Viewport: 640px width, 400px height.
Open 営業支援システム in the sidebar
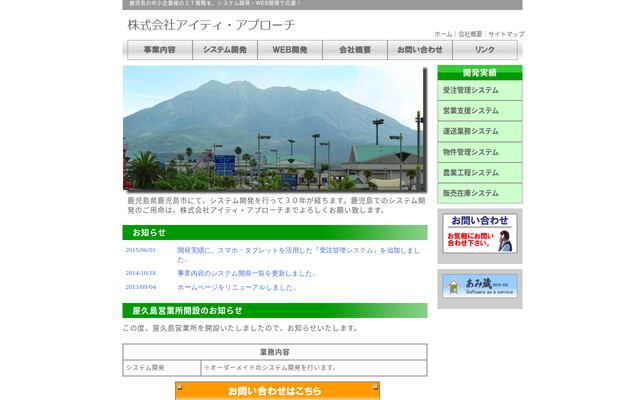click(480, 111)
